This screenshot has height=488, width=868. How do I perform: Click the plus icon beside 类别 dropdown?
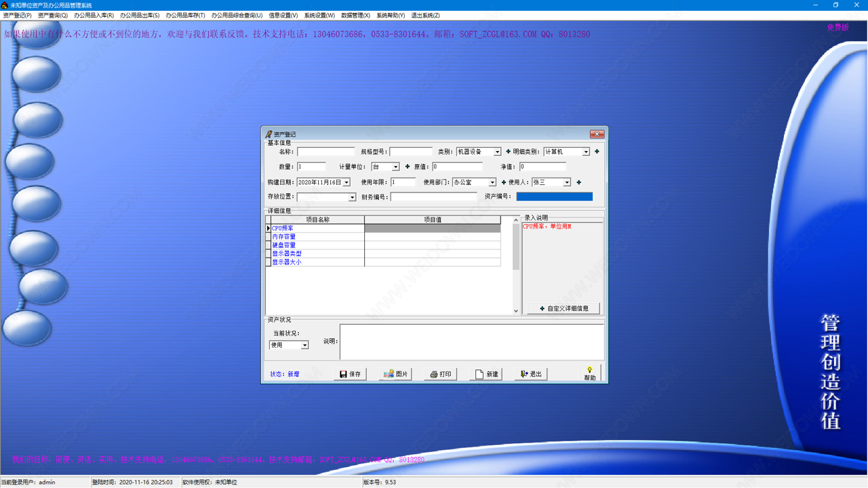(508, 152)
